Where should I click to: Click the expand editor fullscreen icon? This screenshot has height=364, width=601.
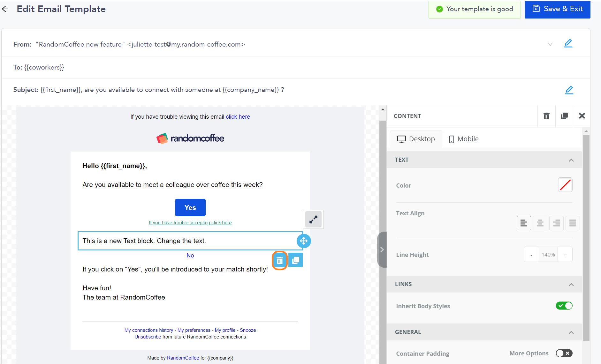coord(313,219)
